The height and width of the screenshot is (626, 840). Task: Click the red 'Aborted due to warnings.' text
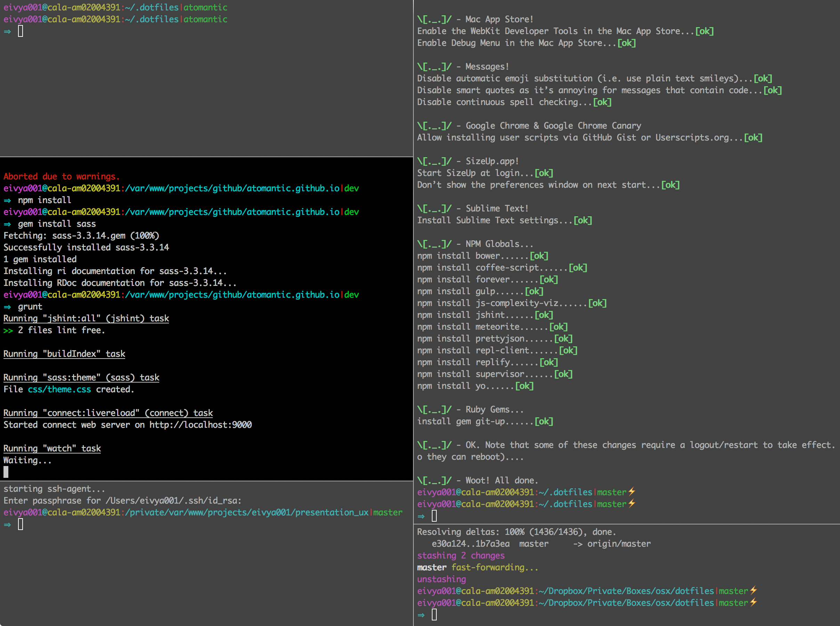[x=61, y=177]
